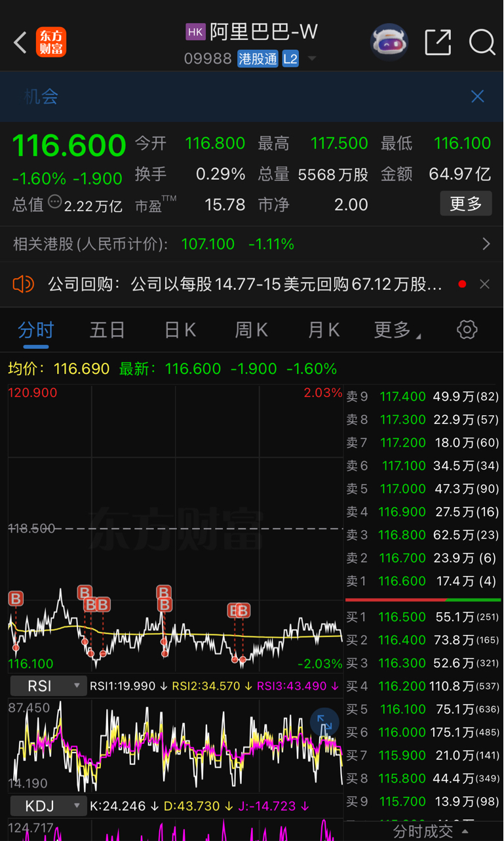Tap the chart fullscreen expand icon
The image size is (504, 841).
point(324,722)
